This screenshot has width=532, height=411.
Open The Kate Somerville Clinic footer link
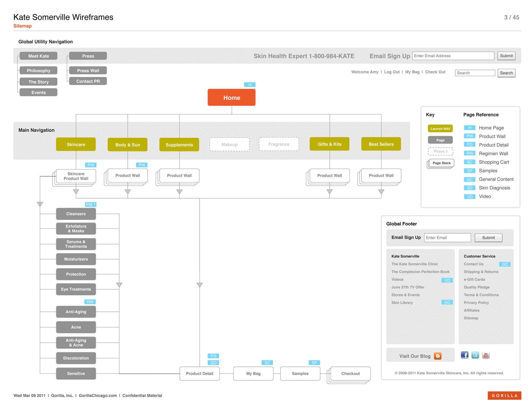pyautogui.click(x=414, y=264)
